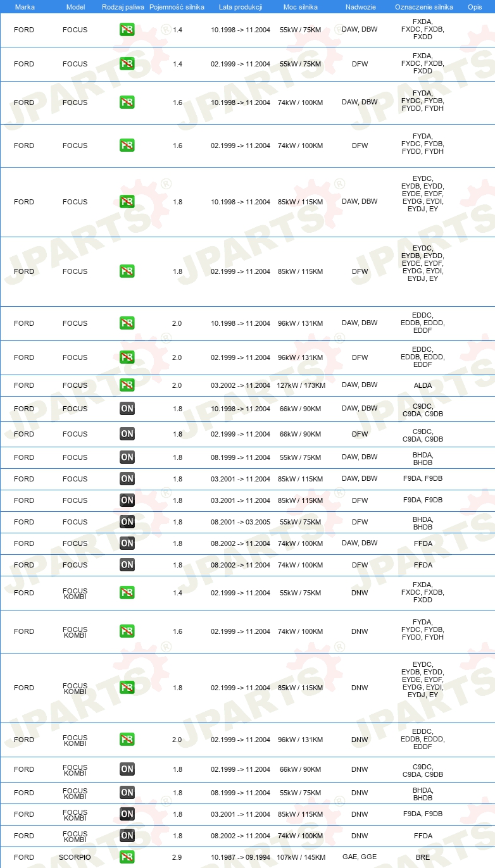Click the Nadwozie column header
This screenshot has width=495, height=868.
coord(360,7)
